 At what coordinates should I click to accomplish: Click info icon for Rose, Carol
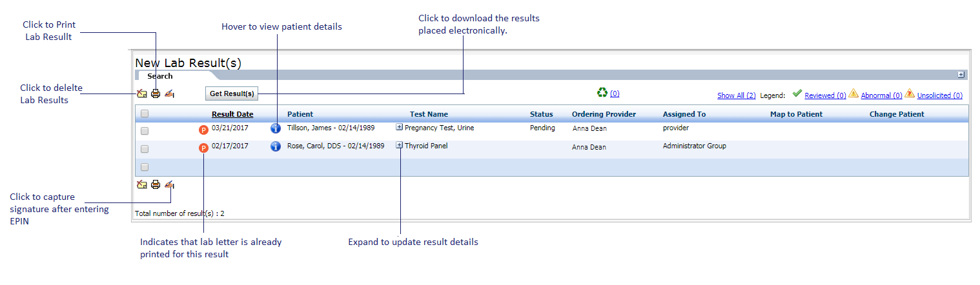(x=276, y=146)
